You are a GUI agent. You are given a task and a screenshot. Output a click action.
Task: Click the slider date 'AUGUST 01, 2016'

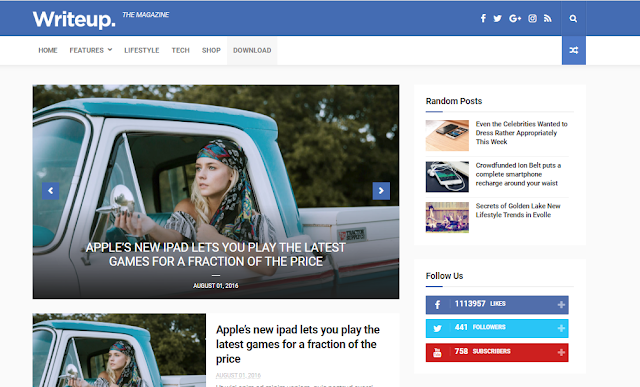216,286
